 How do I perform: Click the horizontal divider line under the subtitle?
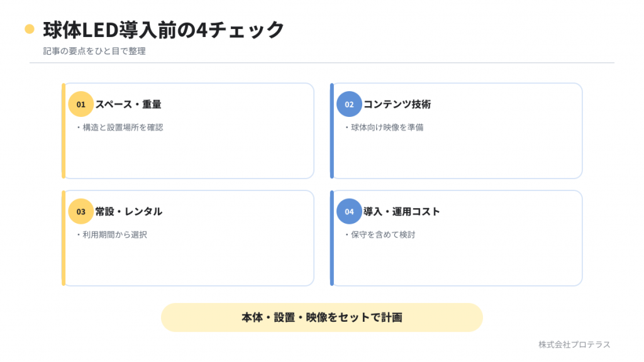[322, 63]
